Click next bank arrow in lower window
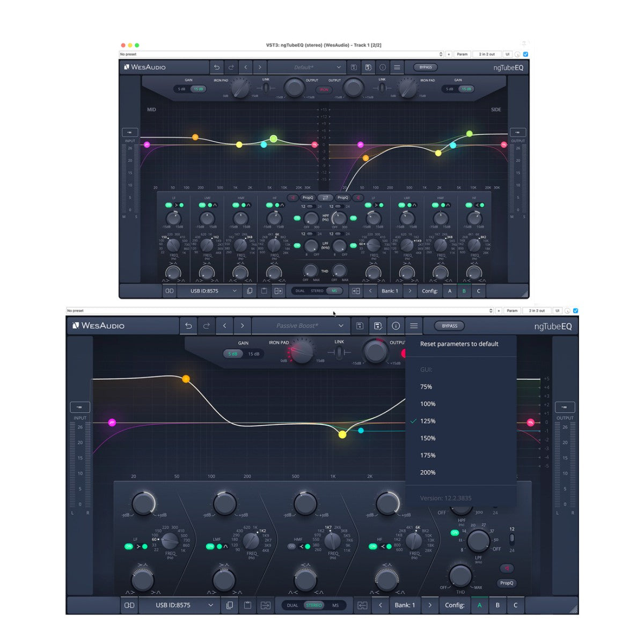Image resolution: width=644 pixels, height=644 pixels. coord(430,605)
